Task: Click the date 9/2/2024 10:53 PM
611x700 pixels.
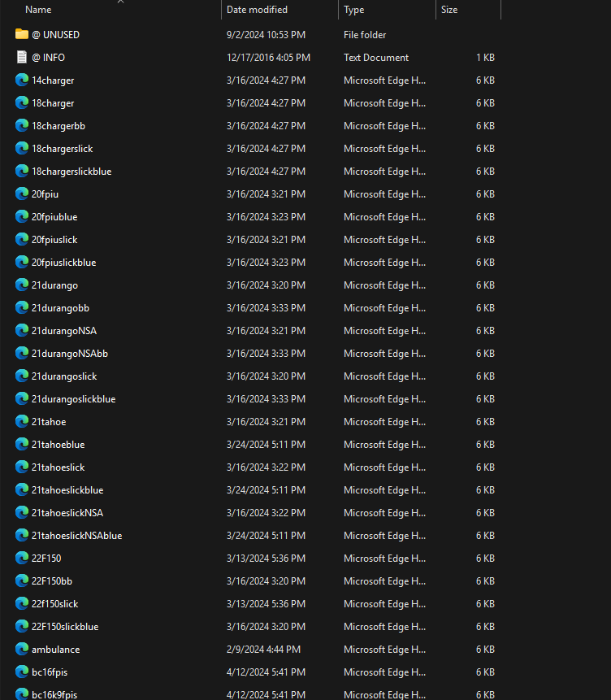Action: pos(266,34)
